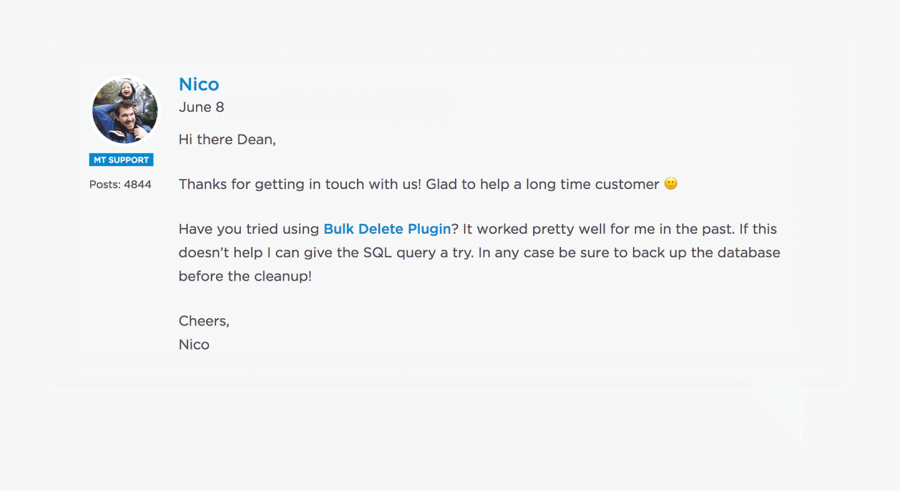Click the Bulk Delete Plugin link

[x=387, y=229]
